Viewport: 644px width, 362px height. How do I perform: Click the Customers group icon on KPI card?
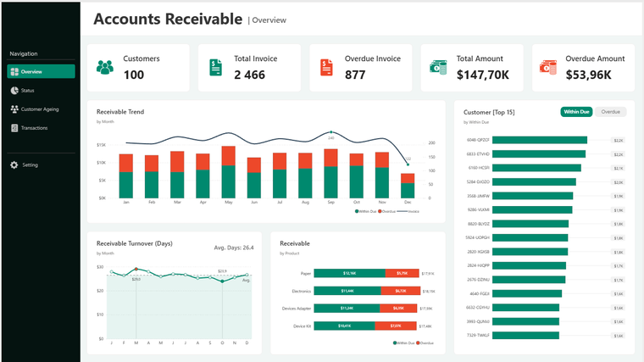pos(105,68)
